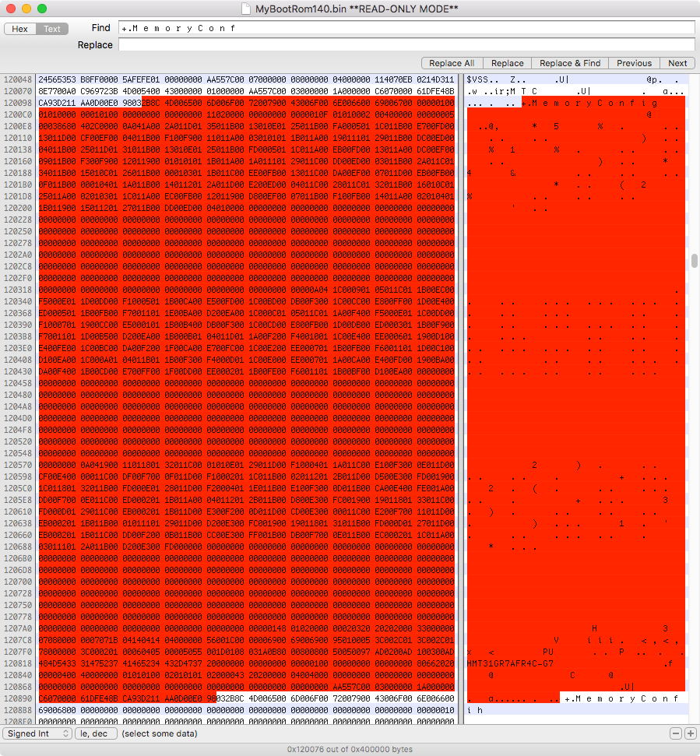The image size is (700, 756).
Task: Close the window with red button
Action: click(x=11, y=9)
